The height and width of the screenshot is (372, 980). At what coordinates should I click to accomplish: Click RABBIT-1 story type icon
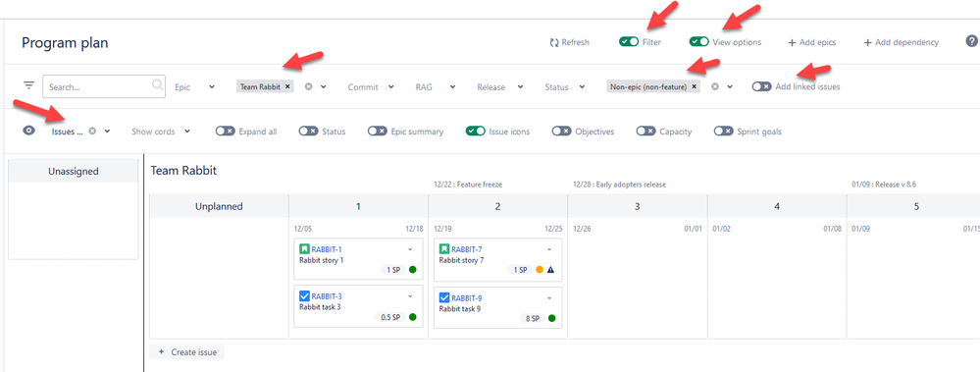304,249
